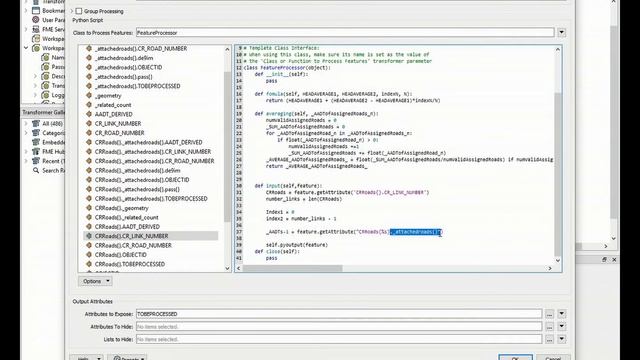Click the attribute list vertical scrollbar thumb
Image resolution: width=640 pixels, height=360 pixels.
pos(227,147)
